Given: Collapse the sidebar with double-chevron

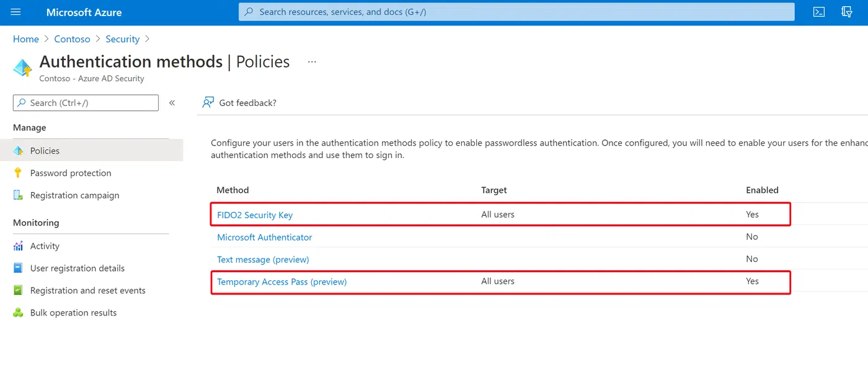Looking at the screenshot, I should coord(172,103).
